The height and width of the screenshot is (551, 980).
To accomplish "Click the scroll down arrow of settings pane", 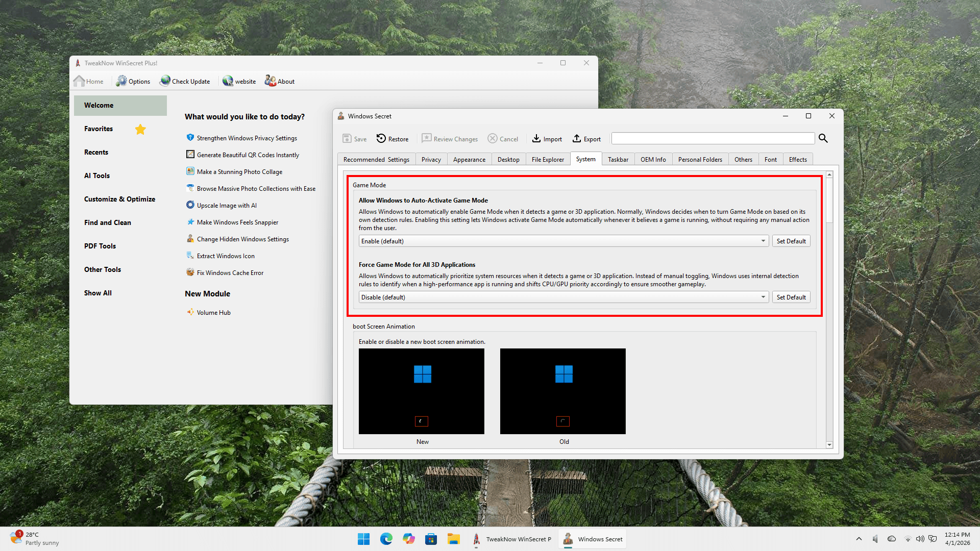I will [x=829, y=445].
